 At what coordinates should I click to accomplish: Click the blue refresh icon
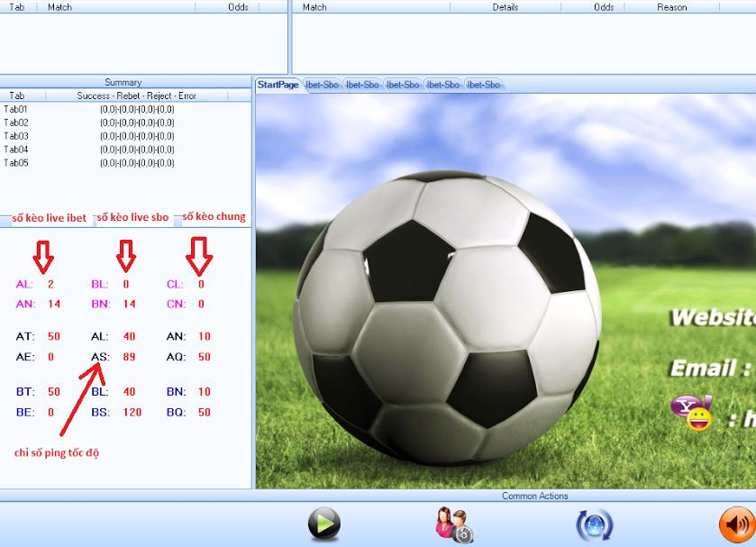594,524
